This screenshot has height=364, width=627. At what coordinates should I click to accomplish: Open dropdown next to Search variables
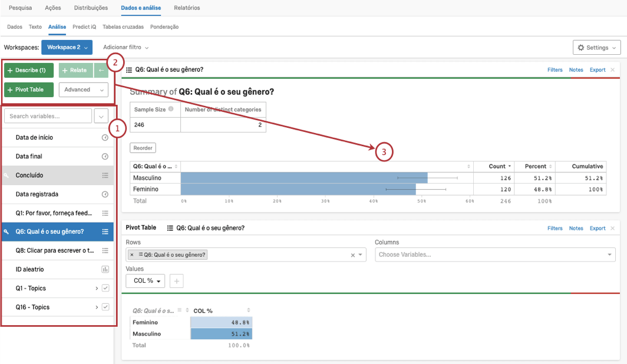[101, 116]
